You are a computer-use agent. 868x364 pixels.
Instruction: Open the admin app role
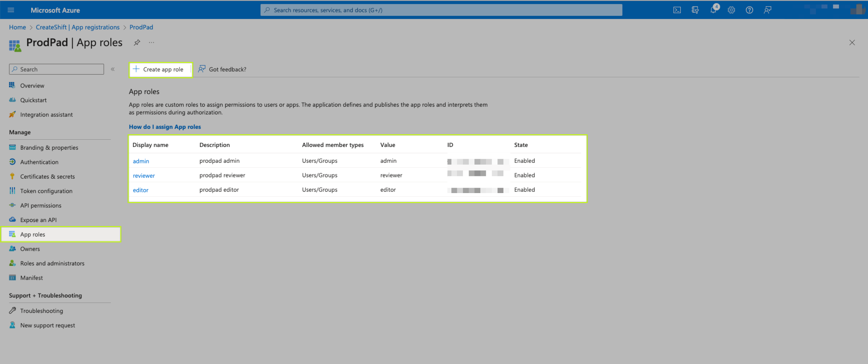(141, 161)
